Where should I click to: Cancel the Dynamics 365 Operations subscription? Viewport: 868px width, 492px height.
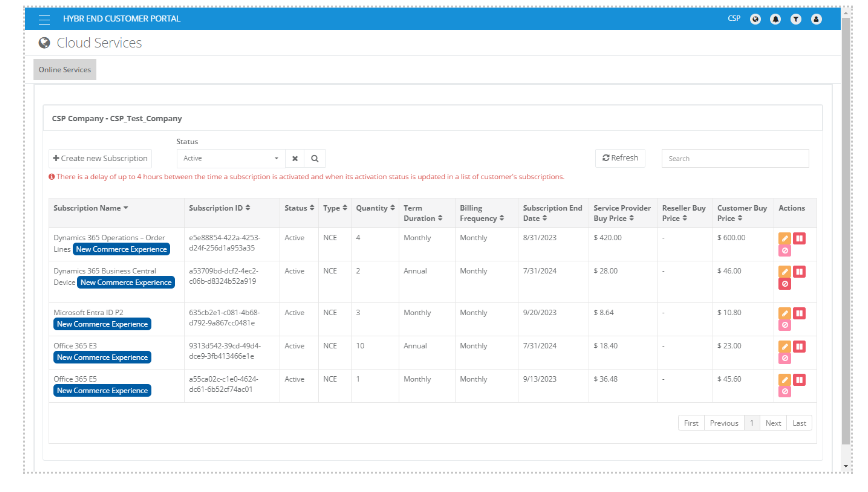pos(784,251)
